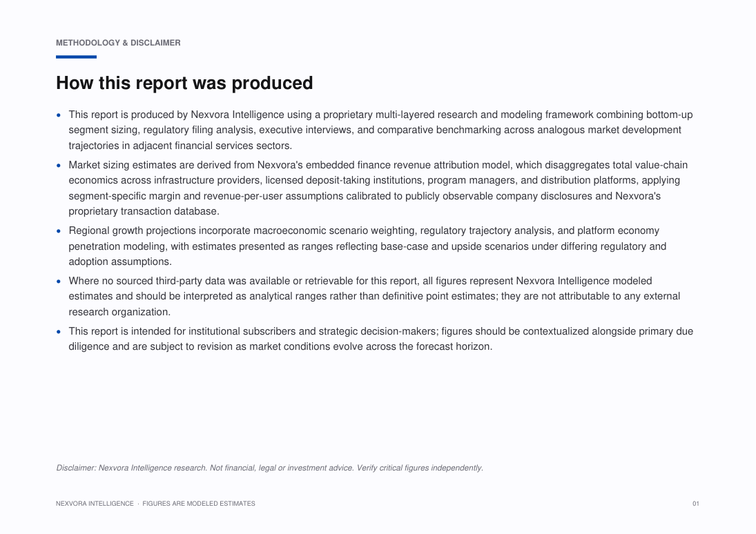Select the bullet dot before Where no sourced
This screenshot has height=534, width=756.
[59, 281]
